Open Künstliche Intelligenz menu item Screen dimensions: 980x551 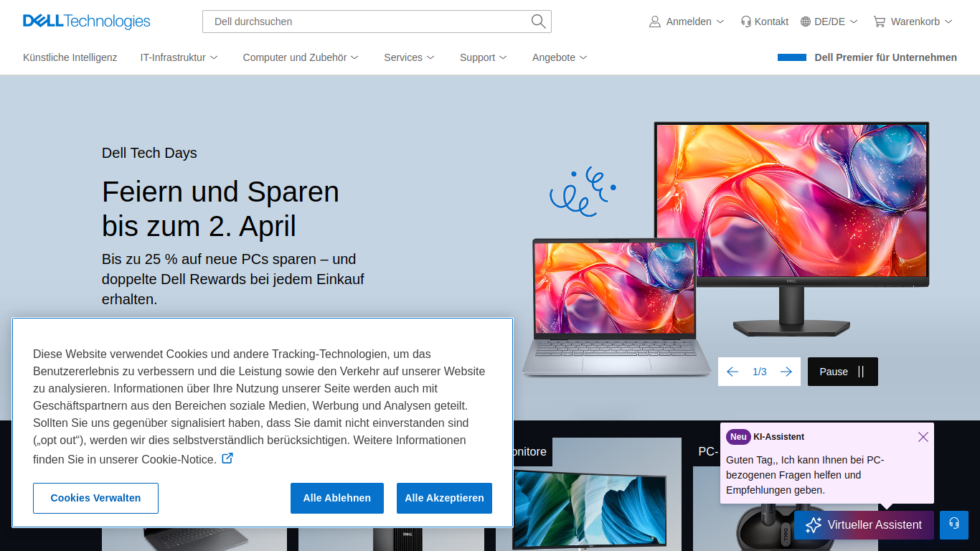(70, 57)
